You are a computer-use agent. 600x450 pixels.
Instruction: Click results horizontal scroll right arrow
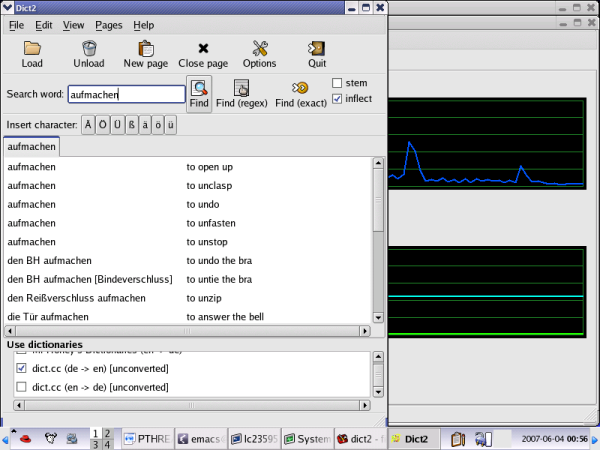click(365, 331)
